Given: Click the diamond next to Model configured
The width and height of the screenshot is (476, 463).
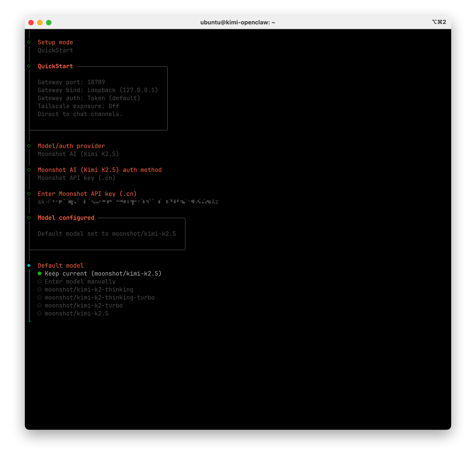Looking at the screenshot, I should click(29, 218).
